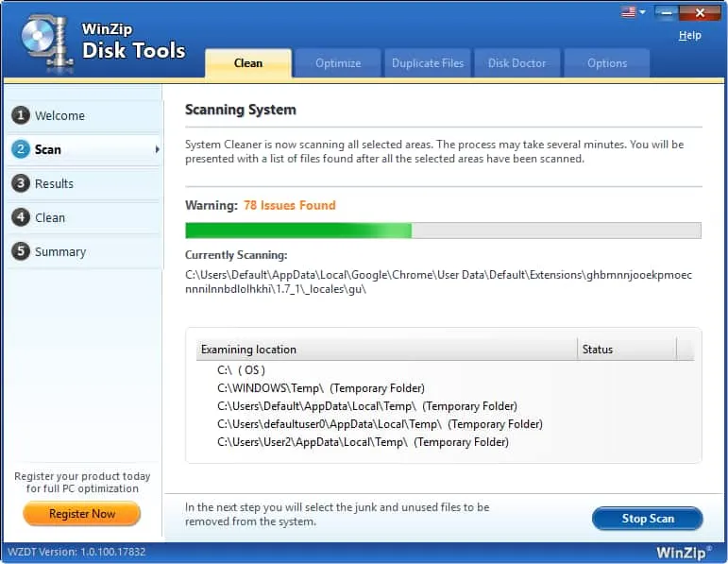Select the C:\ ( OS ) row

point(445,370)
